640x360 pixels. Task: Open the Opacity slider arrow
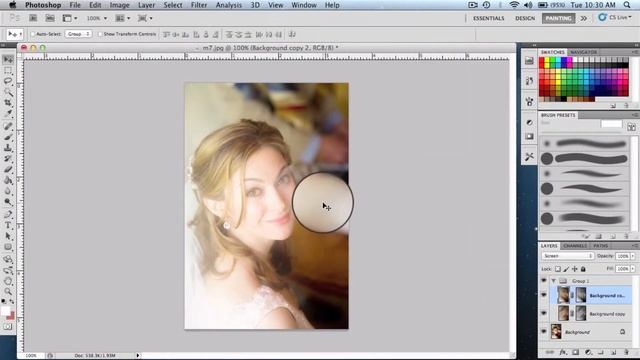(x=633, y=256)
